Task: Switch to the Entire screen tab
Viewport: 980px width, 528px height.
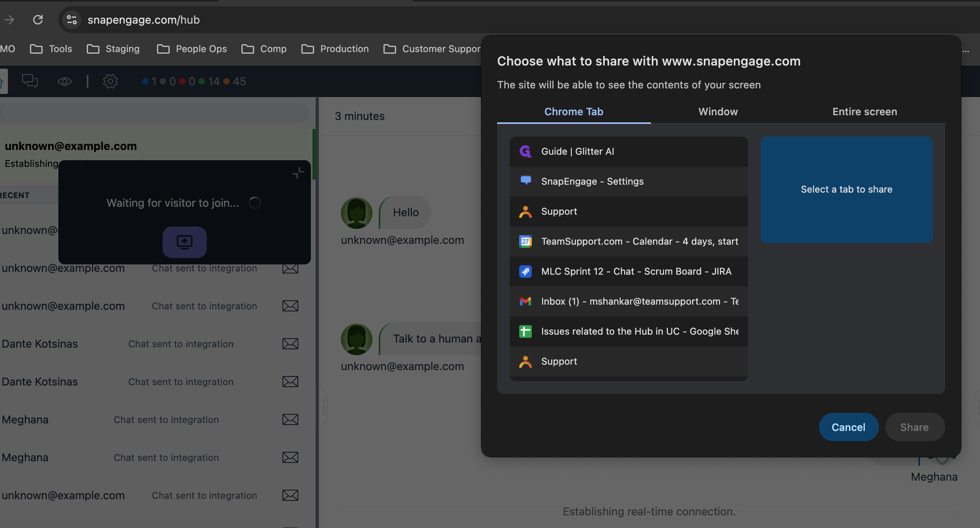Action: (864, 112)
